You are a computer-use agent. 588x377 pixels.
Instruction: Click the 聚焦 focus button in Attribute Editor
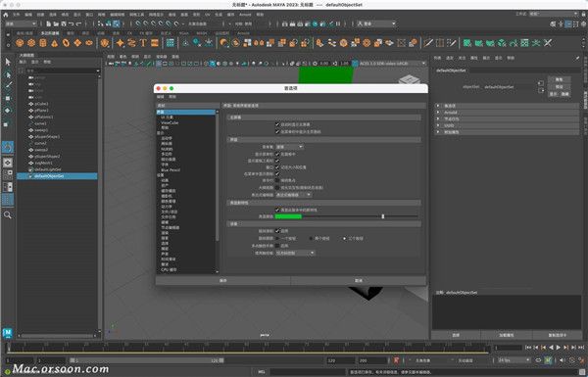tap(559, 79)
